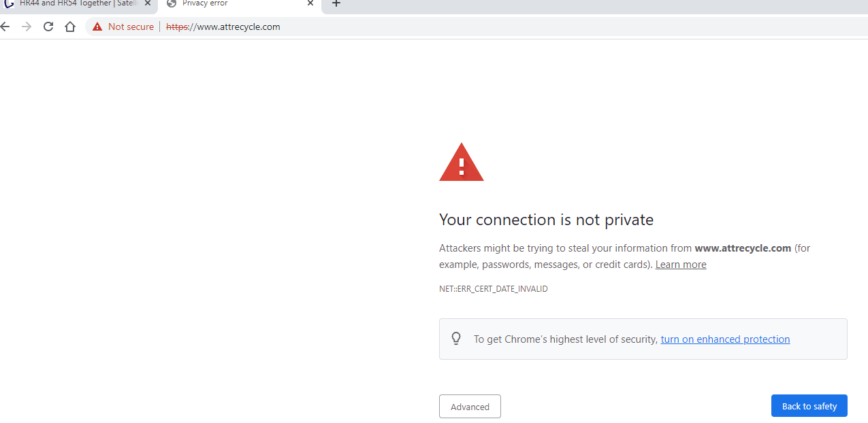This screenshot has width=868, height=423.
Task: Click the large red warning triangle
Action: click(x=462, y=162)
